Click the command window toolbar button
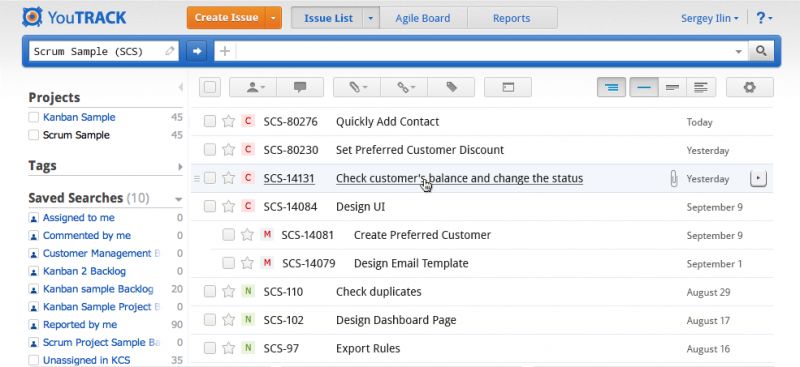Image resolution: width=800 pixels, height=367 pixels. point(508,87)
